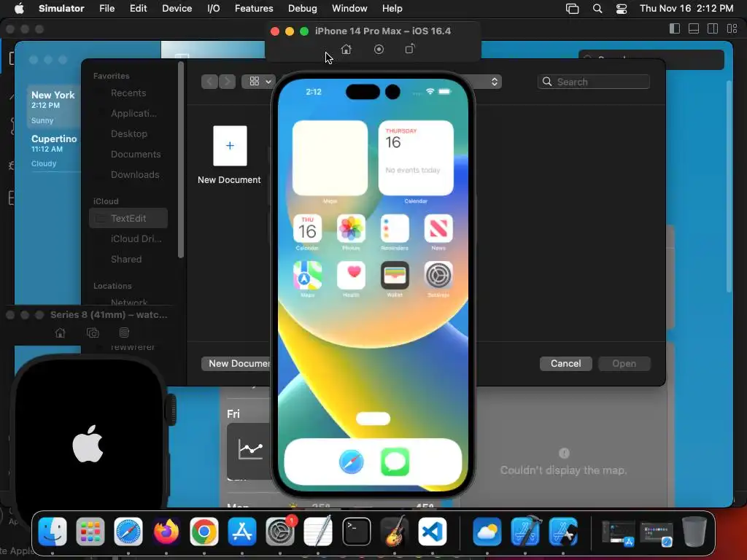Open the Features menu

(254, 9)
